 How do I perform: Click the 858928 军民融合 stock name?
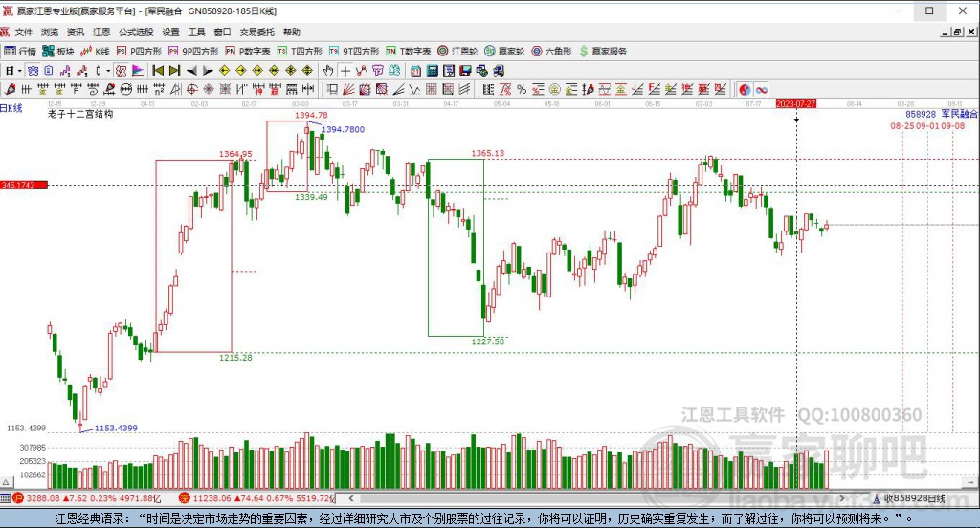coord(942,115)
